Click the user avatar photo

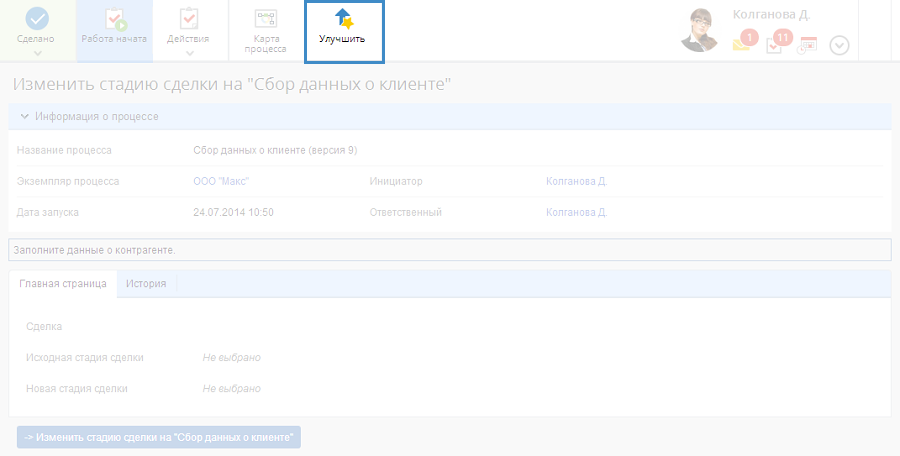(x=700, y=29)
